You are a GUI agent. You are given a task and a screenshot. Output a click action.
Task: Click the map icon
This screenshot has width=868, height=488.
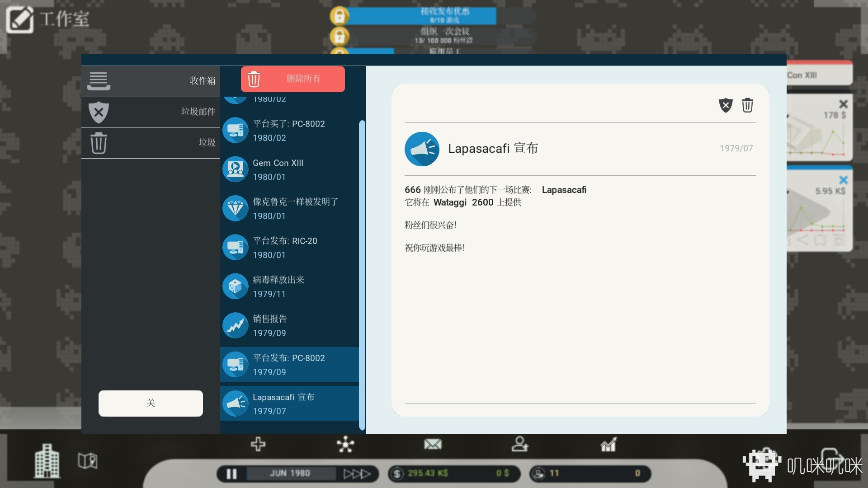(x=88, y=461)
